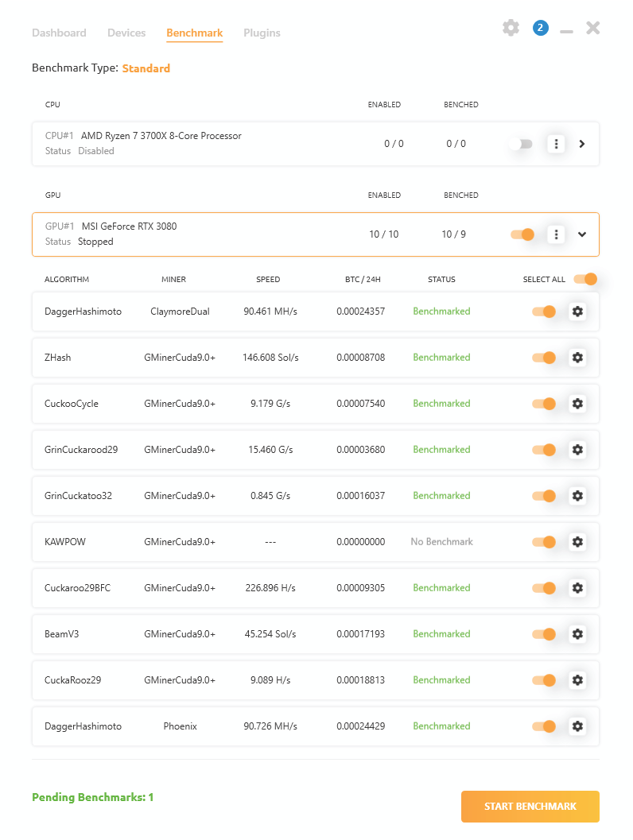Open the notifications badge showing 2

[540, 28]
